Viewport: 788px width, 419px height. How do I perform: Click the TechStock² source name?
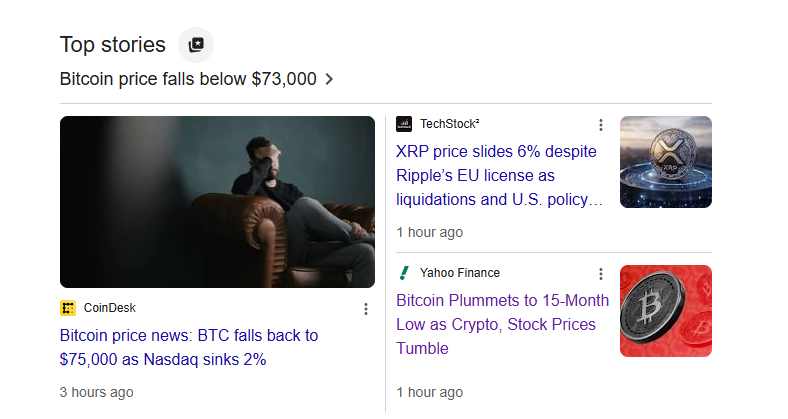tap(449, 124)
